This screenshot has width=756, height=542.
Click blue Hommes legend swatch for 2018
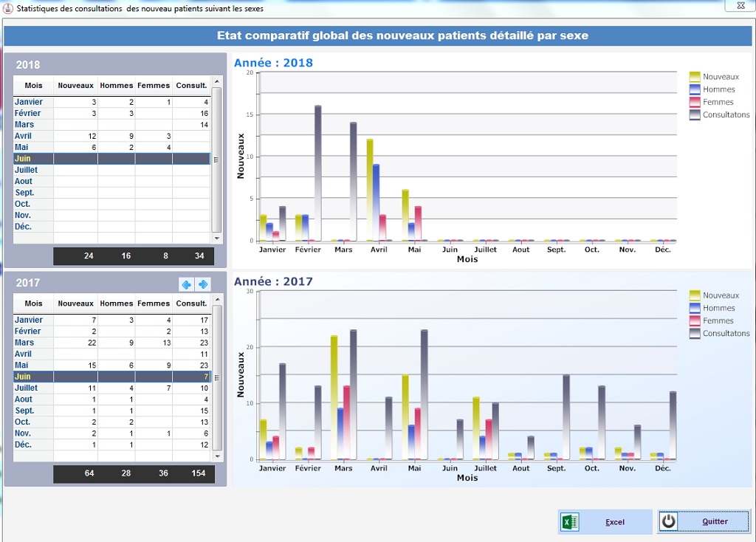tap(695, 89)
